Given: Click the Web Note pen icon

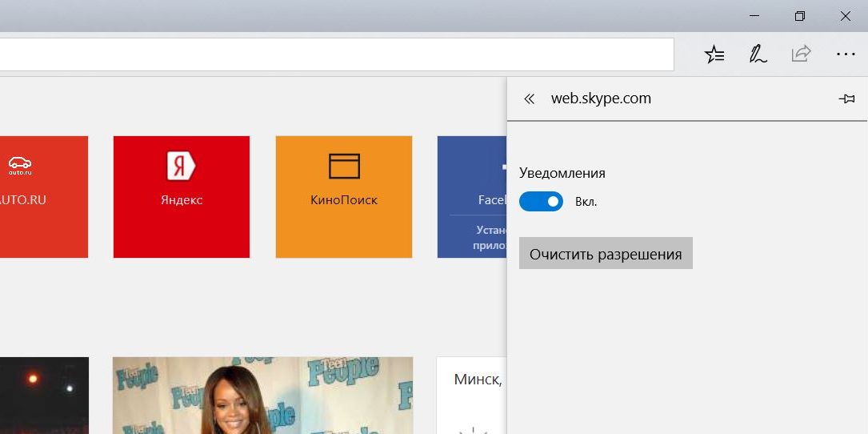Looking at the screenshot, I should [757, 54].
